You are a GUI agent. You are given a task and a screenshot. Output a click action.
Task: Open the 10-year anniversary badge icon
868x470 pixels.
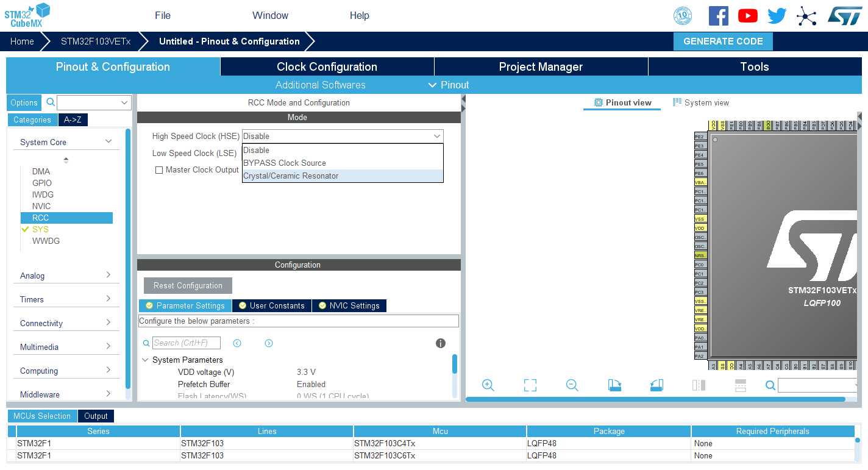(x=683, y=16)
